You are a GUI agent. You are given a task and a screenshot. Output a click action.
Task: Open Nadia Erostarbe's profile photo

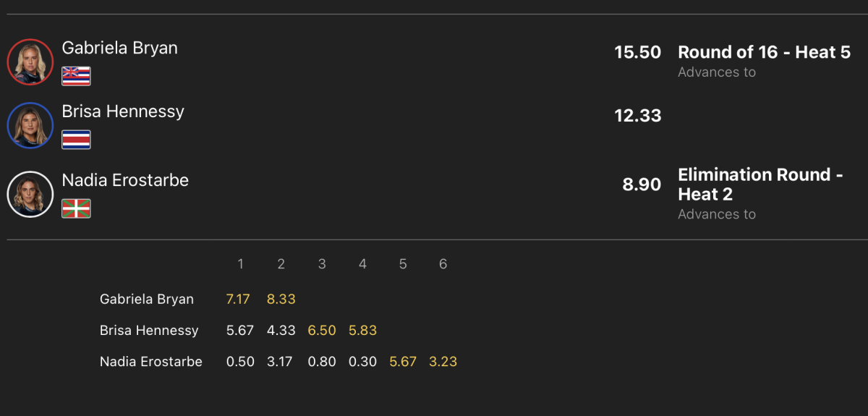point(30,194)
